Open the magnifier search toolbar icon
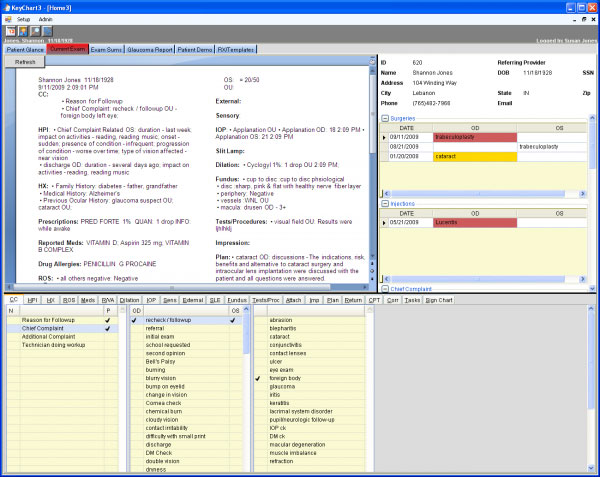 coord(35,31)
